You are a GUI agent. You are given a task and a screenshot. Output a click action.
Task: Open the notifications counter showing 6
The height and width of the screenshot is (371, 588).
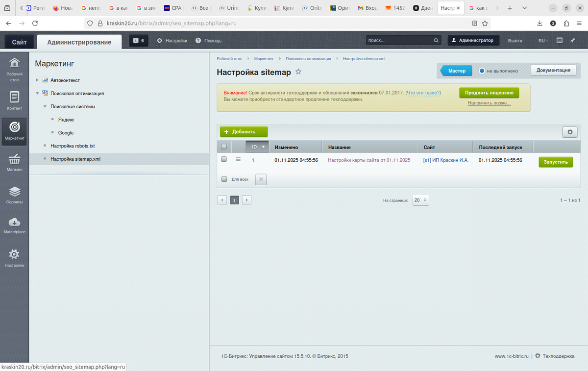click(x=139, y=41)
